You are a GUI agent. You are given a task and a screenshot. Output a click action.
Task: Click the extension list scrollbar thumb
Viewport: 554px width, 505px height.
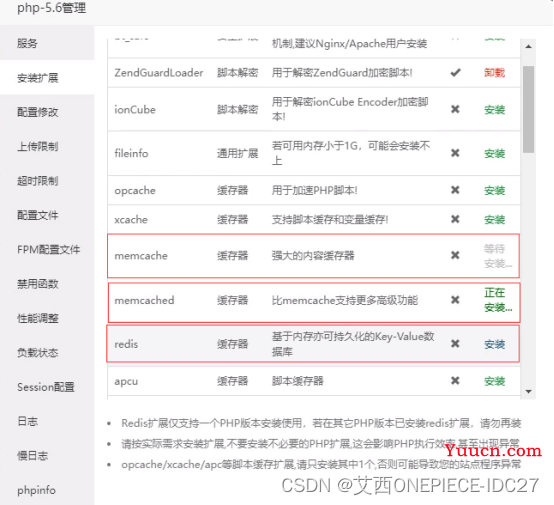pos(529,109)
